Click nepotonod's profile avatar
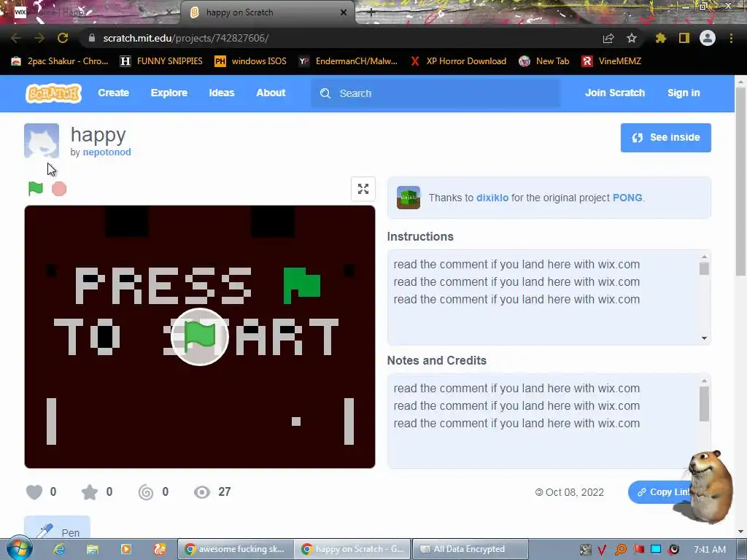The image size is (747, 560). (x=42, y=141)
